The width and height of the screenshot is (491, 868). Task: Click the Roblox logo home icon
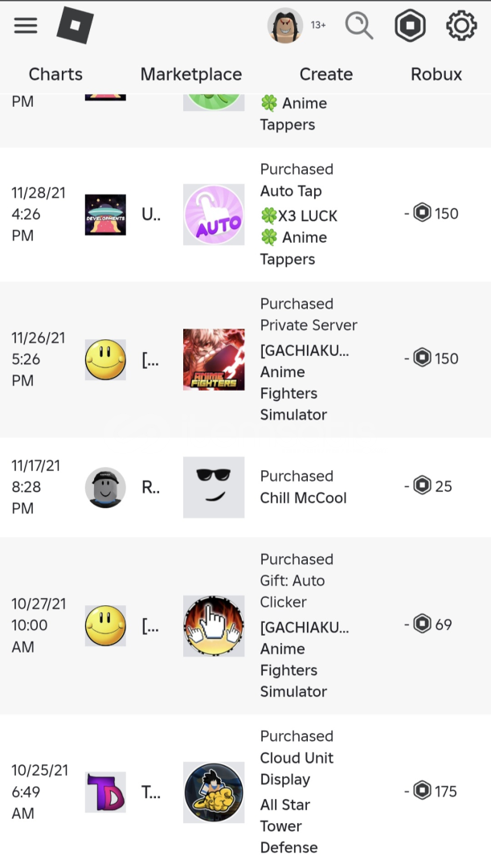76,26
